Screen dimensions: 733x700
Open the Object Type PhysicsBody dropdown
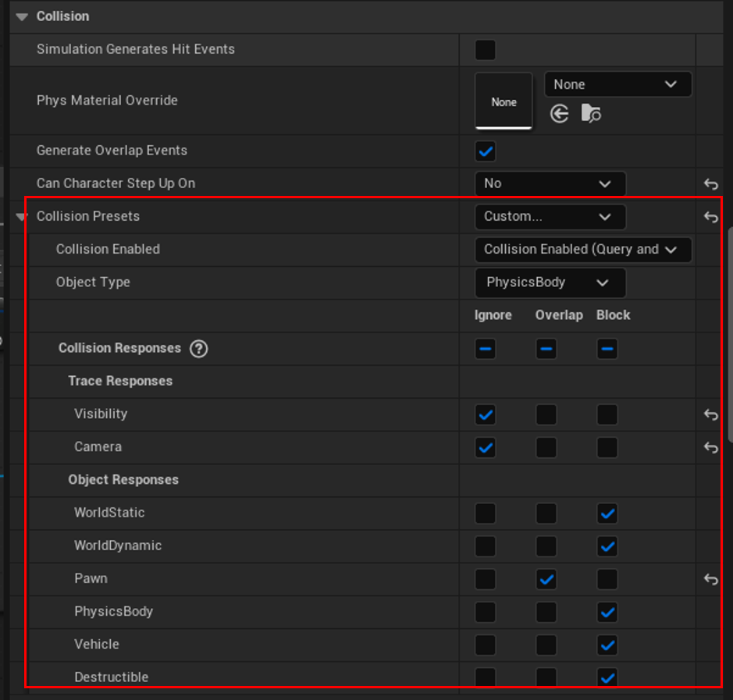tap(550, 282)
